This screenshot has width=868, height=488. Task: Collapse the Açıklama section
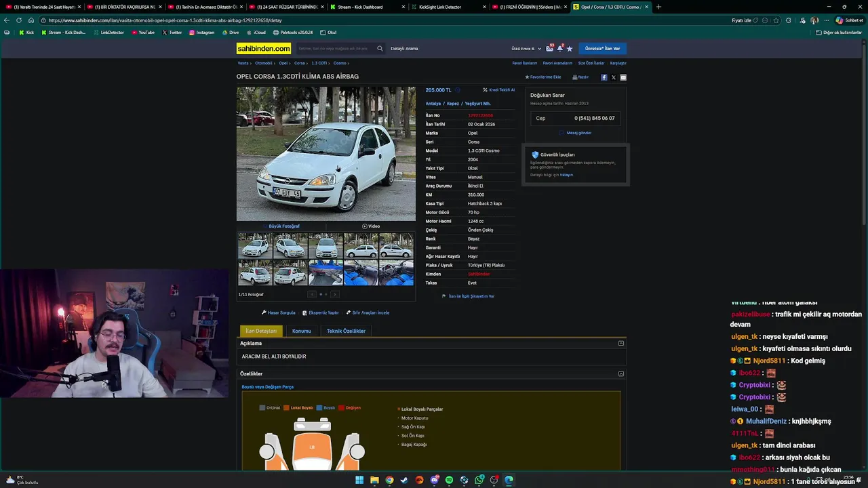coord(620,344)
